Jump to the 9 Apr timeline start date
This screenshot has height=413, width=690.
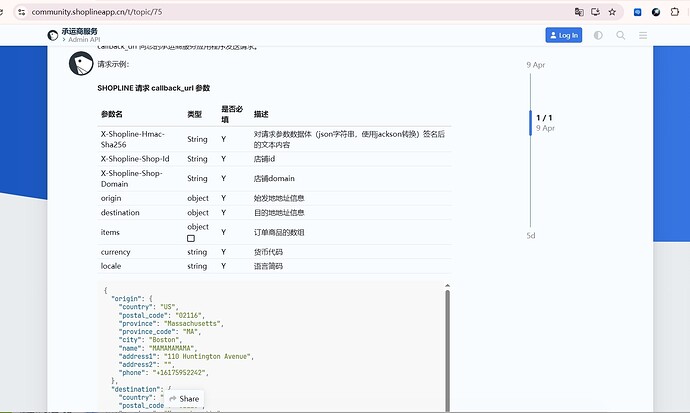click(536, 65)
